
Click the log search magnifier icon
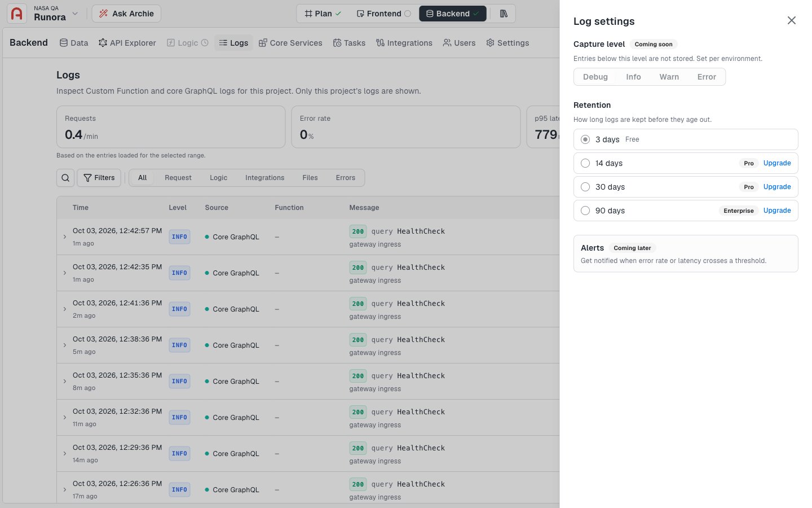click(x=65, y=178)
